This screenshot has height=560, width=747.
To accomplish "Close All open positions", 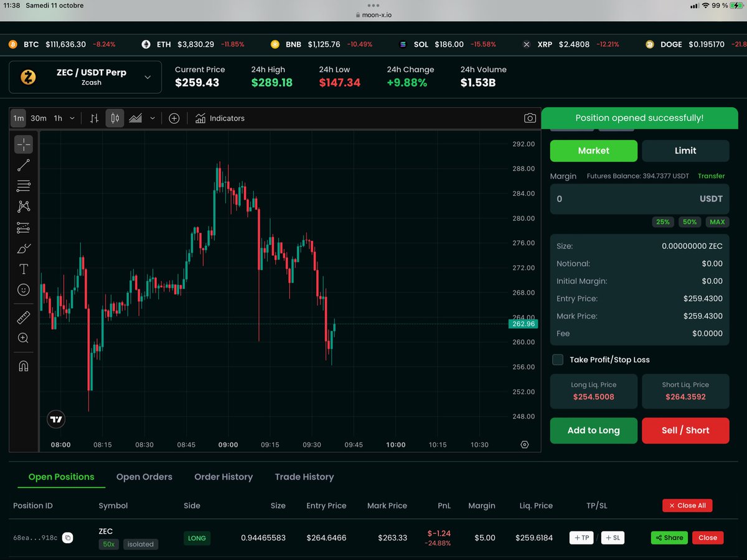I will (687, 505).
